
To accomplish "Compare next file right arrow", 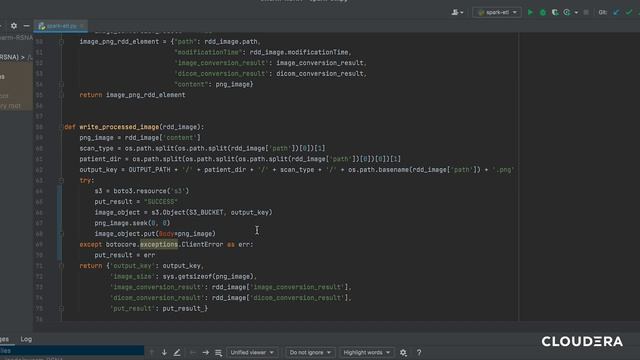I will pos(205,352).
